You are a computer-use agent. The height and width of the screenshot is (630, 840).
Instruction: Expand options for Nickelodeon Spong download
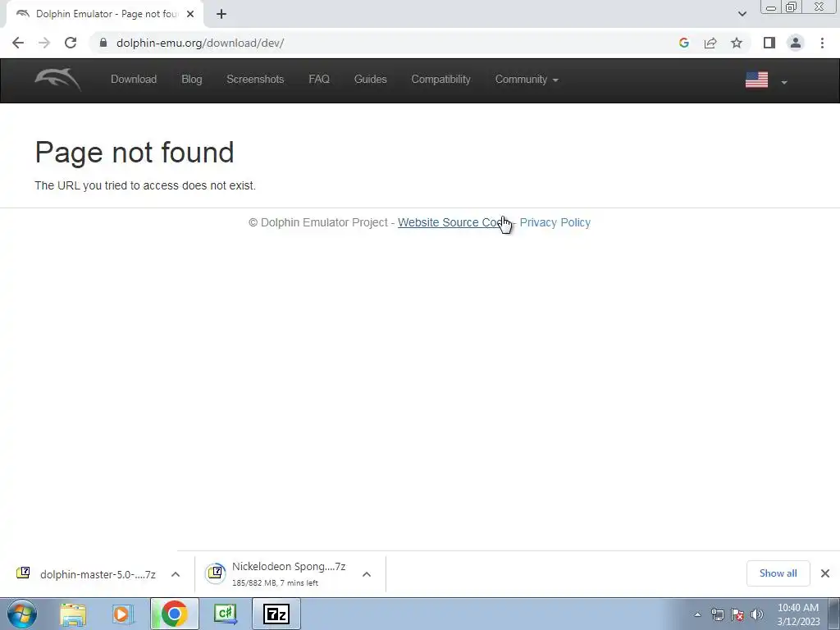pos(367,574)
